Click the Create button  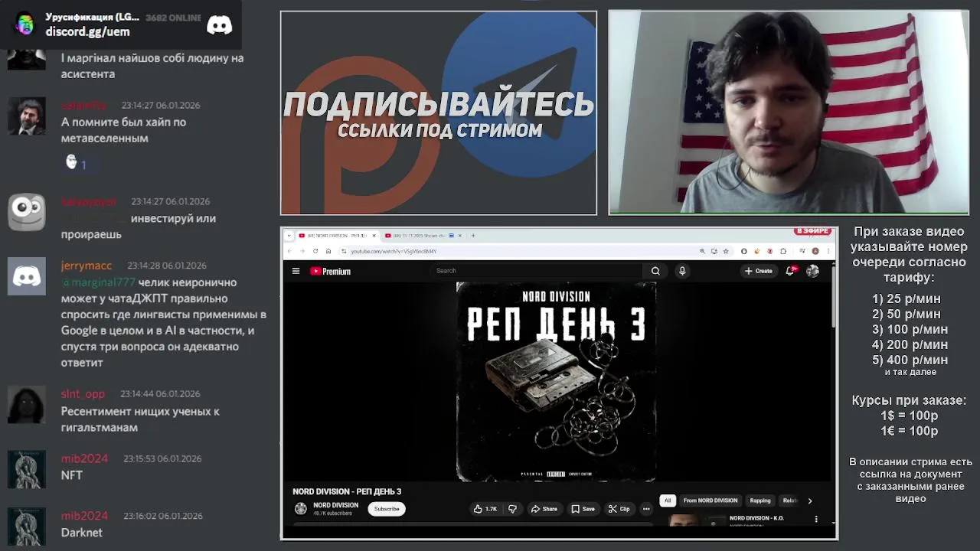point(759,271)
